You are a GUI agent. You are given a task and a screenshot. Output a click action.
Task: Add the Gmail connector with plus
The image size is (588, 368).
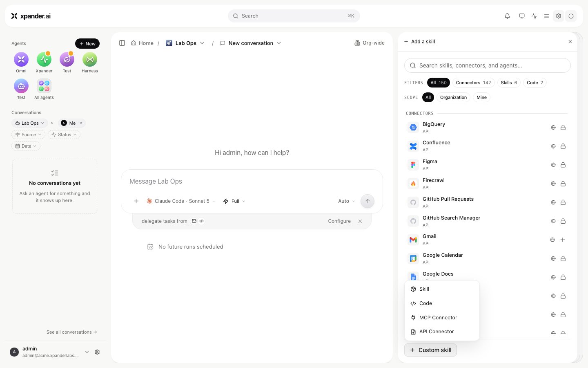(x=563, y=240)
